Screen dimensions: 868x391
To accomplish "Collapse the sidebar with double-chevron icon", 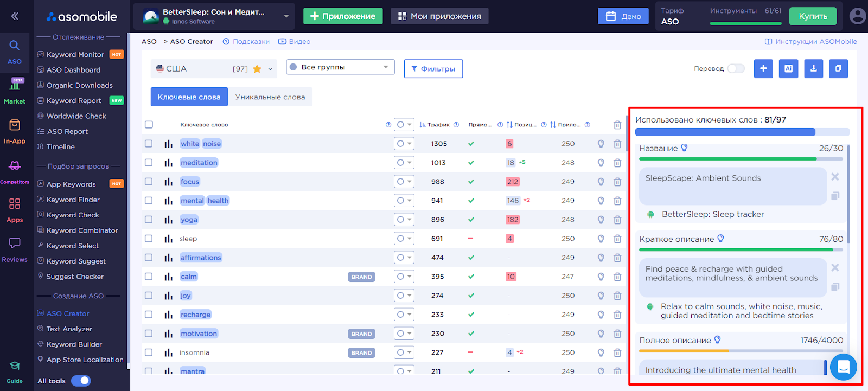I will pyautogui.click(x=15, y=16).
